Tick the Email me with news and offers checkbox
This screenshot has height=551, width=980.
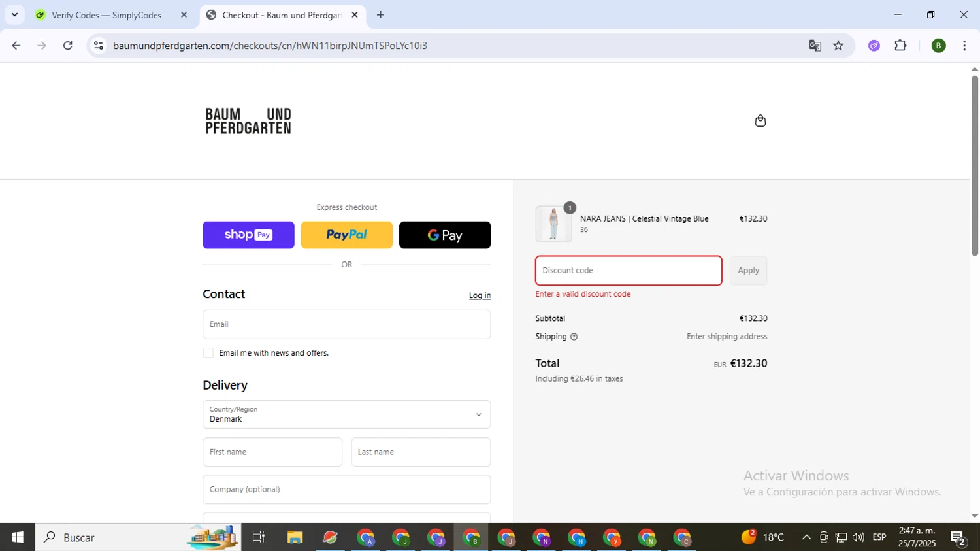[x=208, y=353]
